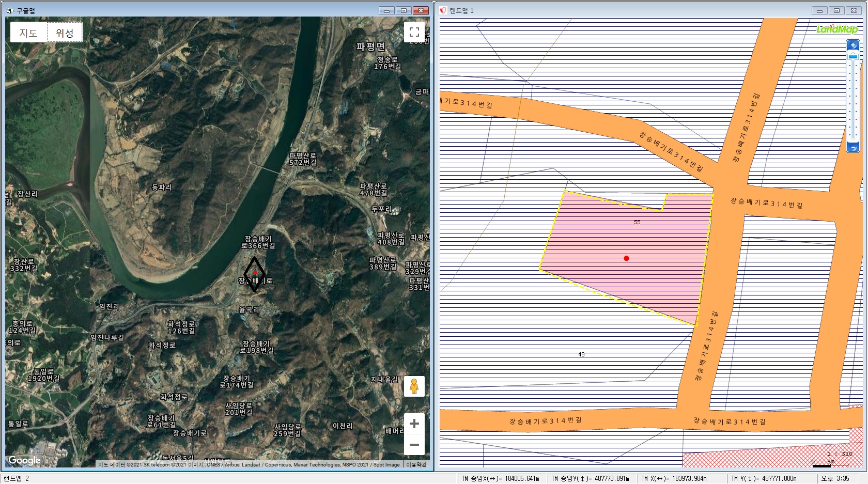Maximize the 랜드맵 1 window
The height and width of the screenshot is (484, 868).
pyautogui.click(x=837, y=10)
